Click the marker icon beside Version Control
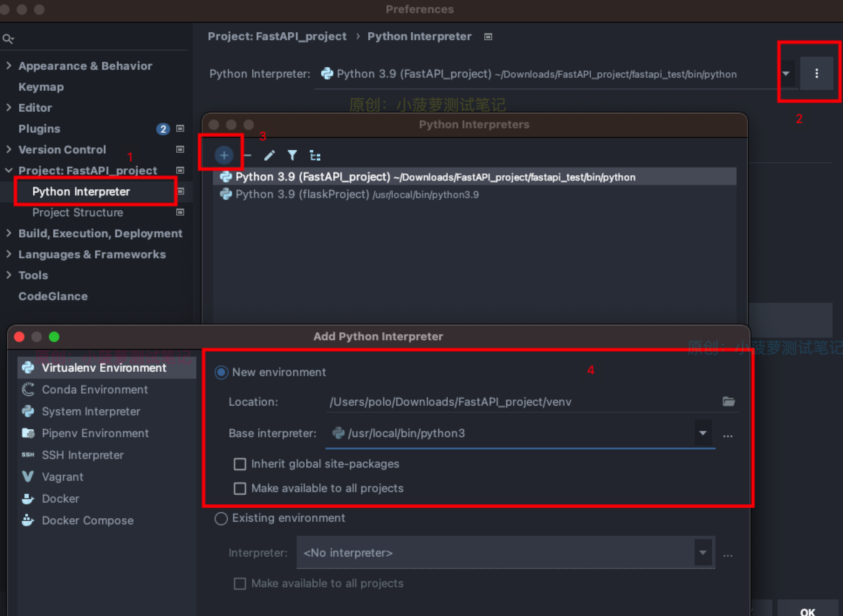 [180, 149]
